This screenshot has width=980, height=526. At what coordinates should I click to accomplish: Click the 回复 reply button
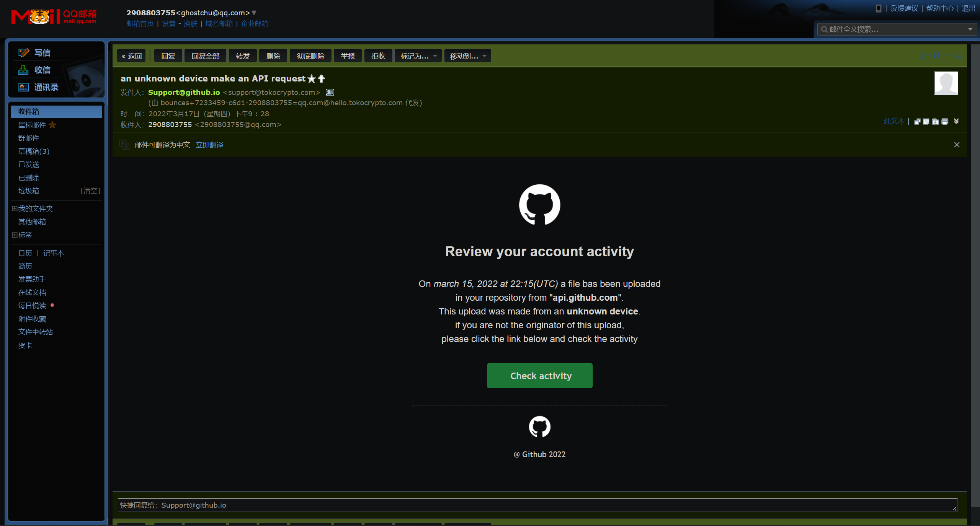[x=168, y=56]
